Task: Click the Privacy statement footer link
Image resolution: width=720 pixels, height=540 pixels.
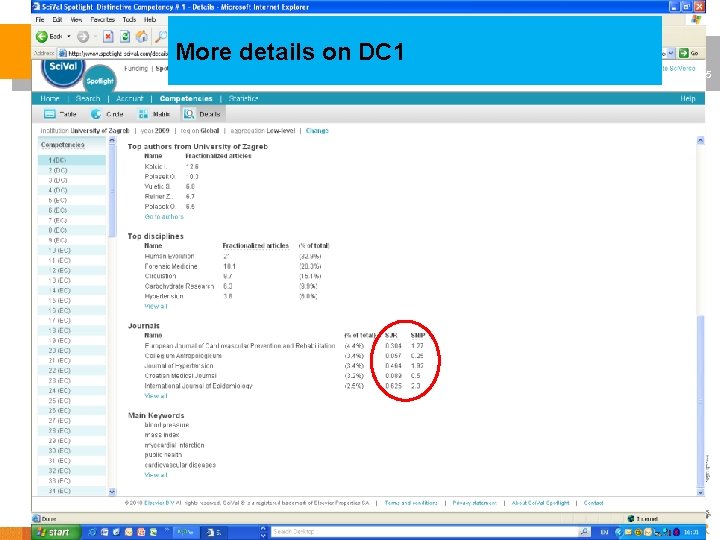Action: pyautogui.click(x=474, y=503)
